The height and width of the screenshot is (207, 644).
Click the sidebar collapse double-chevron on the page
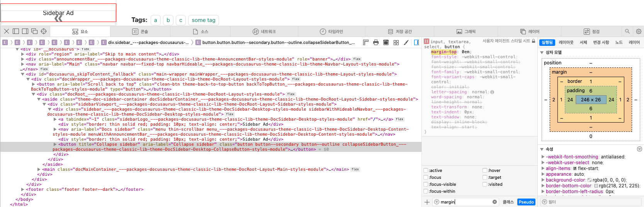(x=58, y=18)
